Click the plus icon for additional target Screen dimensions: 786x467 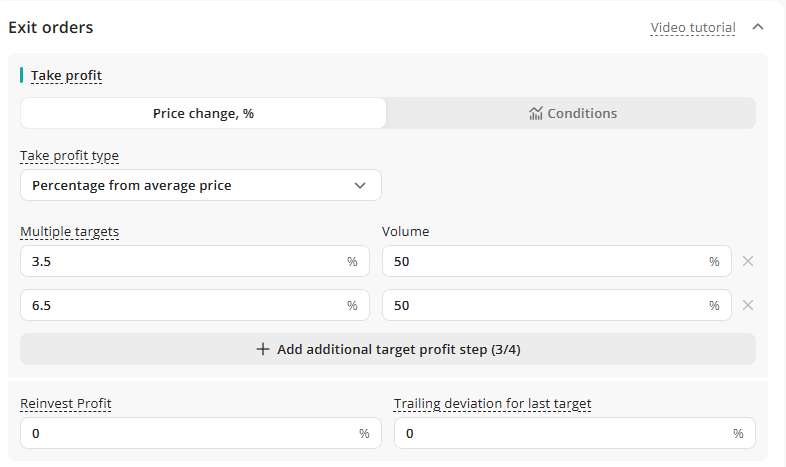(263, 349)
